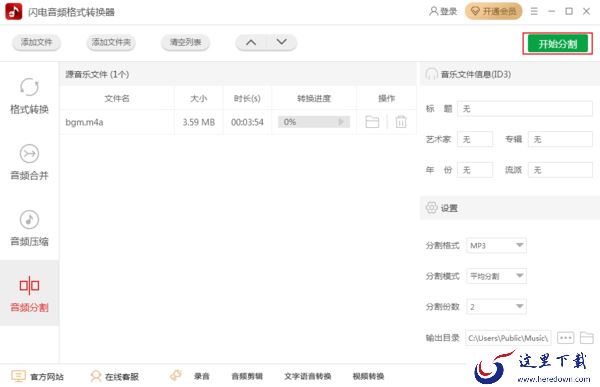Click the 文件名 column header
Viewport: 600px width, 387px height.
click(117, 98)
